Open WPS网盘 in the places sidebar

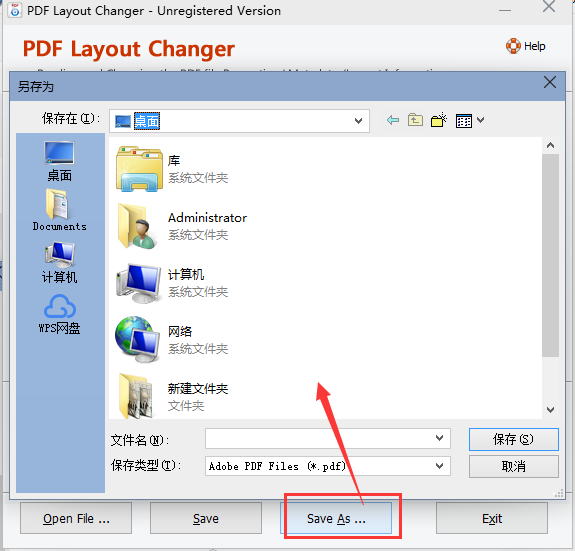(x=59, y=314)
